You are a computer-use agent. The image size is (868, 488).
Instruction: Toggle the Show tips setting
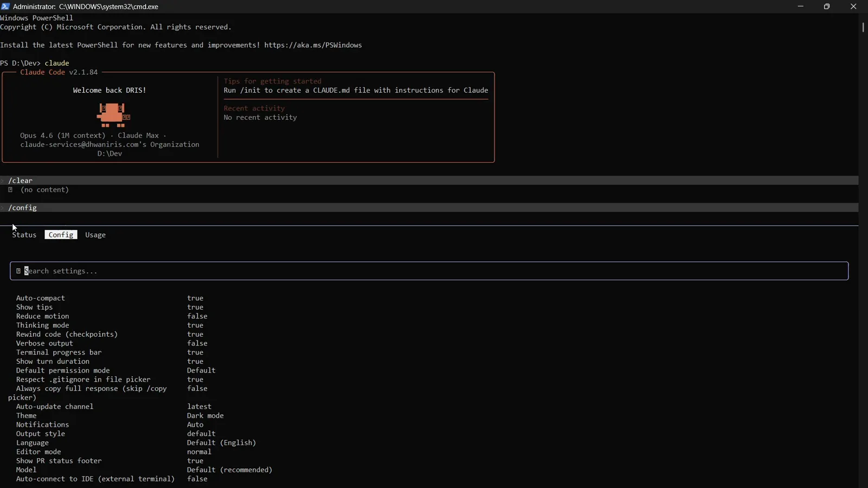click(x=110, y=307)
